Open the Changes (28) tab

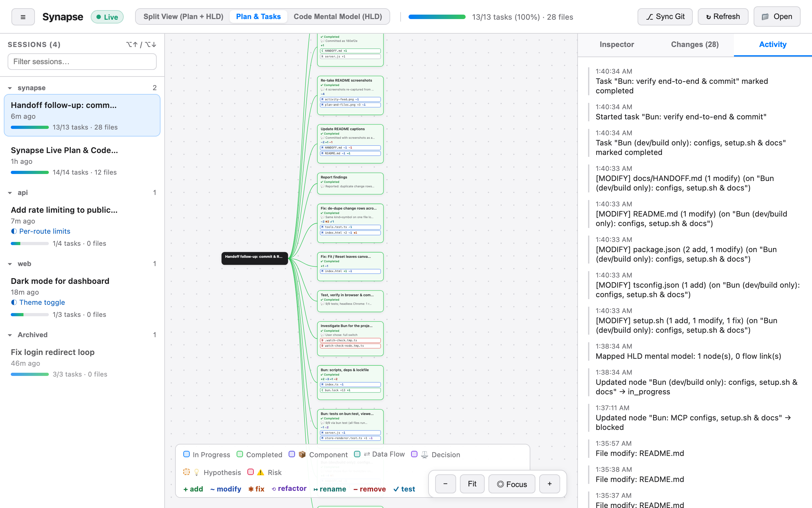click(x=695, y=44)
